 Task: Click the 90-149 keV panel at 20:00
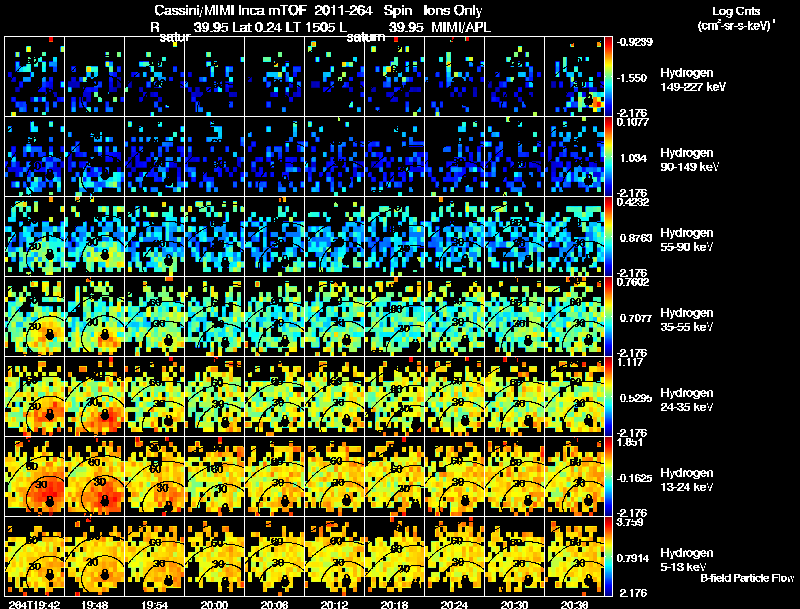[217, 156]
